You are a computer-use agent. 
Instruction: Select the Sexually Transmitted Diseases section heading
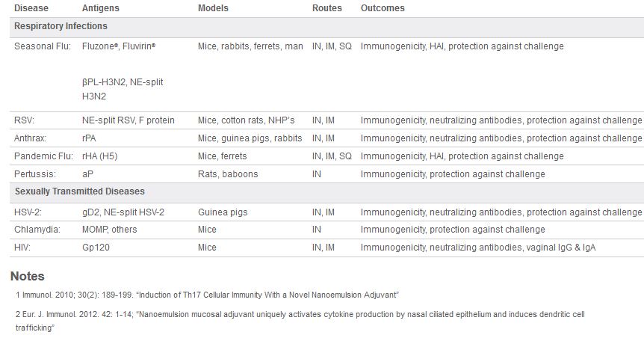79,191
